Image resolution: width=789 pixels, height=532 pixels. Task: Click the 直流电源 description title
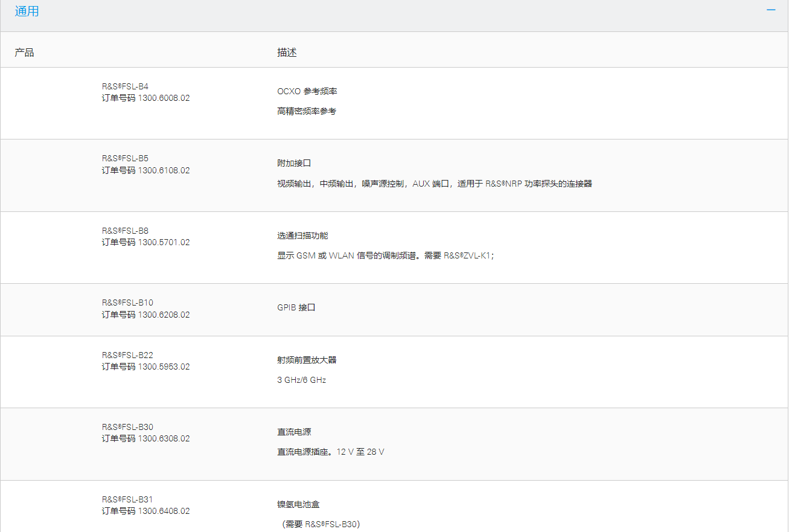point(294,432)
